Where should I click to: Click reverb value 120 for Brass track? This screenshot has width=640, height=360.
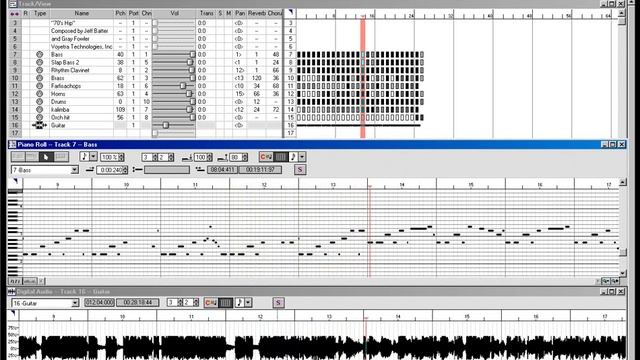(x=257, y=78)
